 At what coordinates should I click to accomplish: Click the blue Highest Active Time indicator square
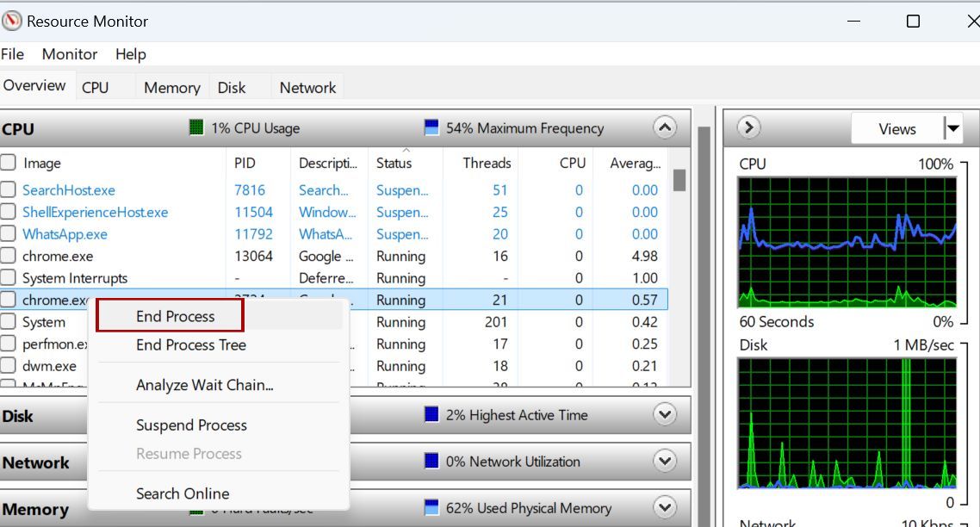point(431,415)
